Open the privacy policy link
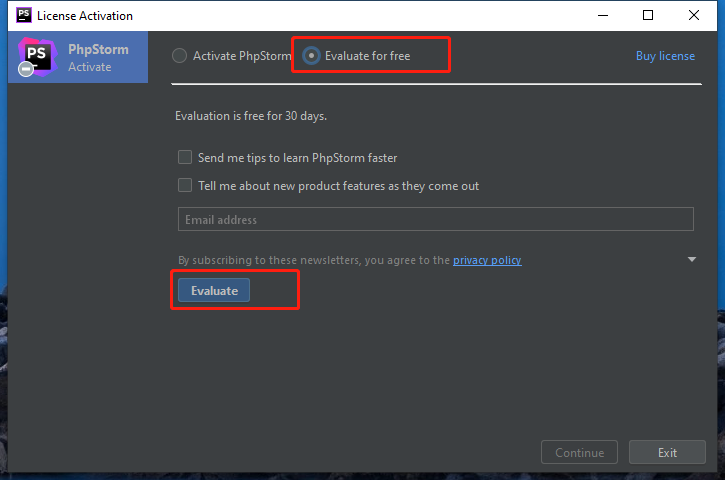 tap(487, 260)
